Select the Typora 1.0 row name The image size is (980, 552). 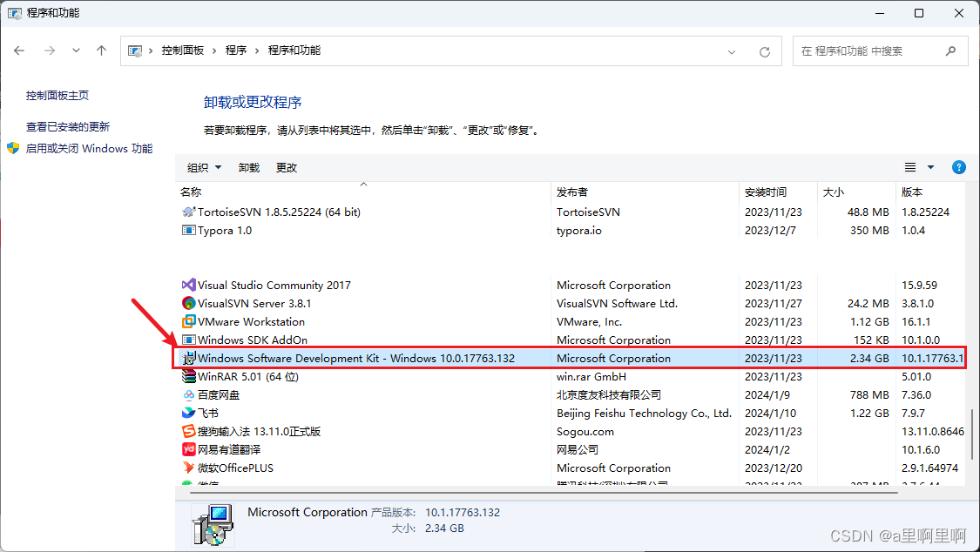225,231
